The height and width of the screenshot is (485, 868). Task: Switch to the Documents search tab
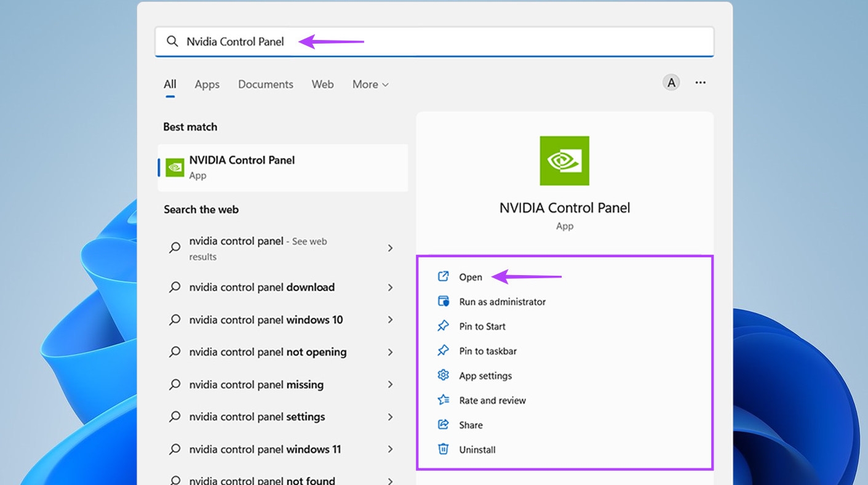tap(266, 84)
